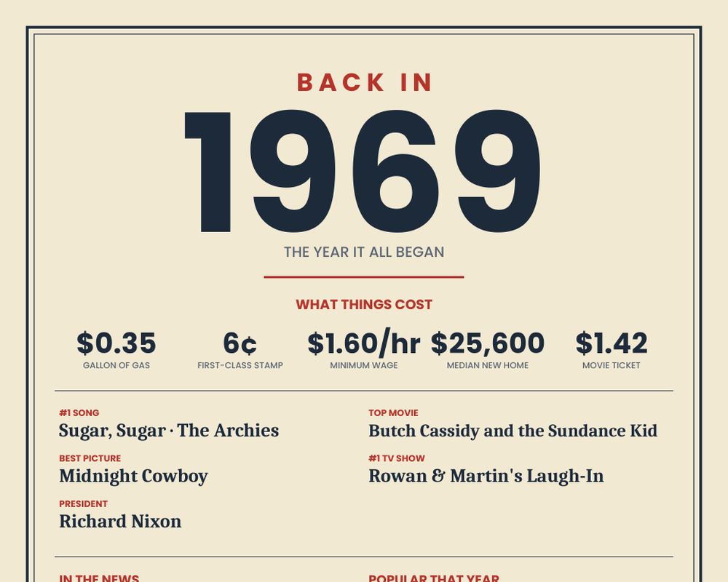Click the GALLON OF GAS label
728x582 pixels.
[116, 365]
